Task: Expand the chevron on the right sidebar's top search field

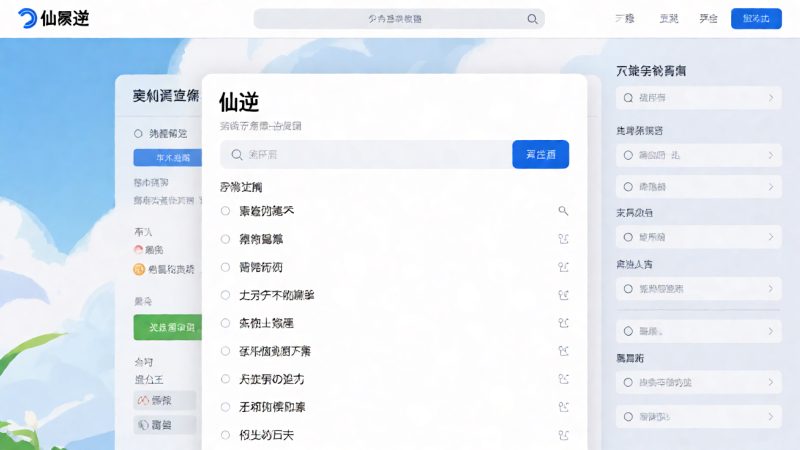Action: point(771,98)
